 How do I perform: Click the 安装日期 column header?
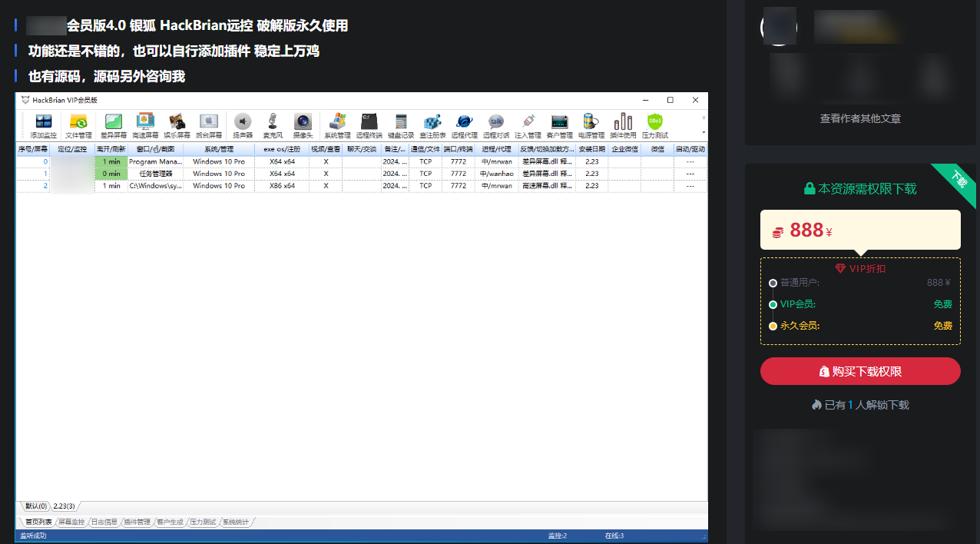coord(591,149)
